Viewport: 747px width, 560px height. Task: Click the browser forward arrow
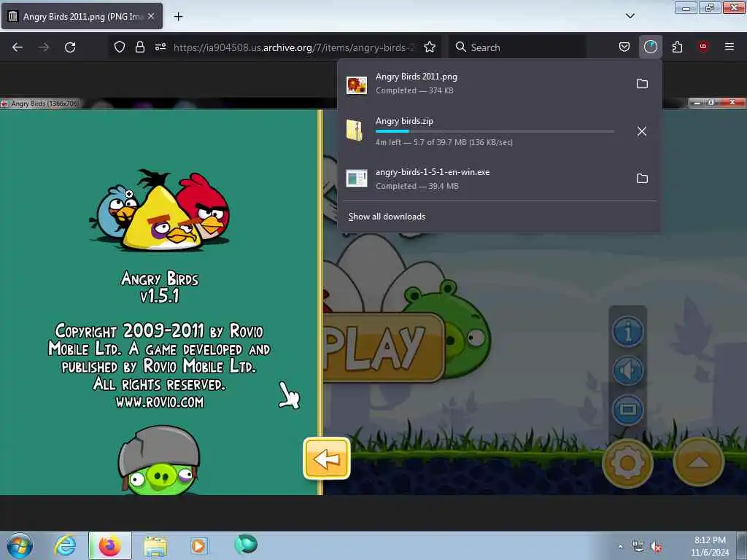[x=43, y=47]
